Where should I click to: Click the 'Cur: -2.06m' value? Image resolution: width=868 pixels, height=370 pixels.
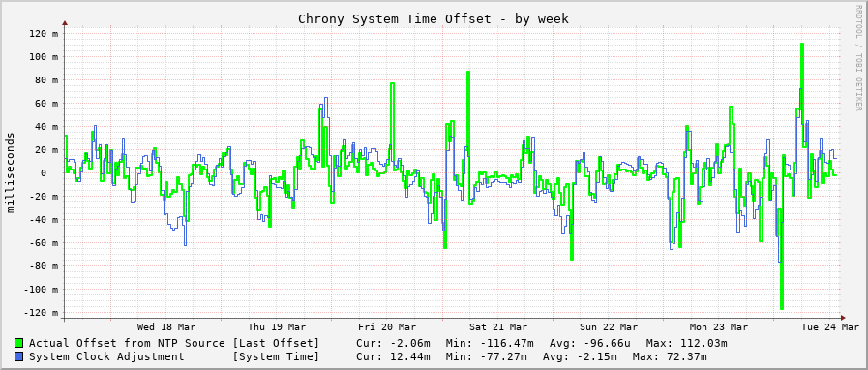click(x=394, y=343)
